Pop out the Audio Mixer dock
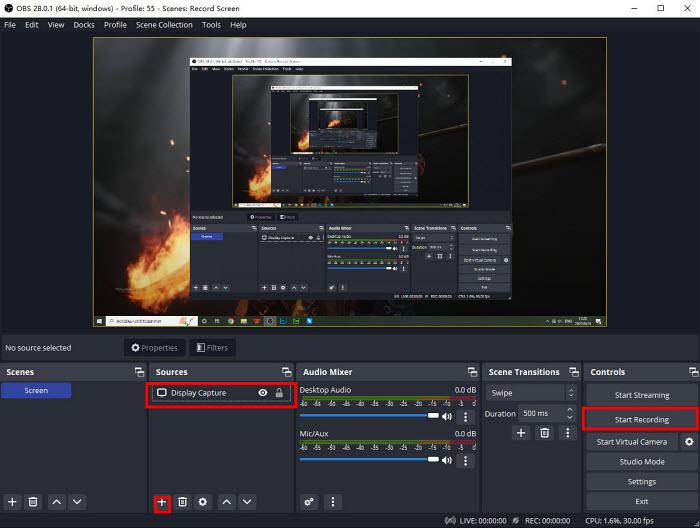The image size is (700, 528). click(x=472, y=372)
